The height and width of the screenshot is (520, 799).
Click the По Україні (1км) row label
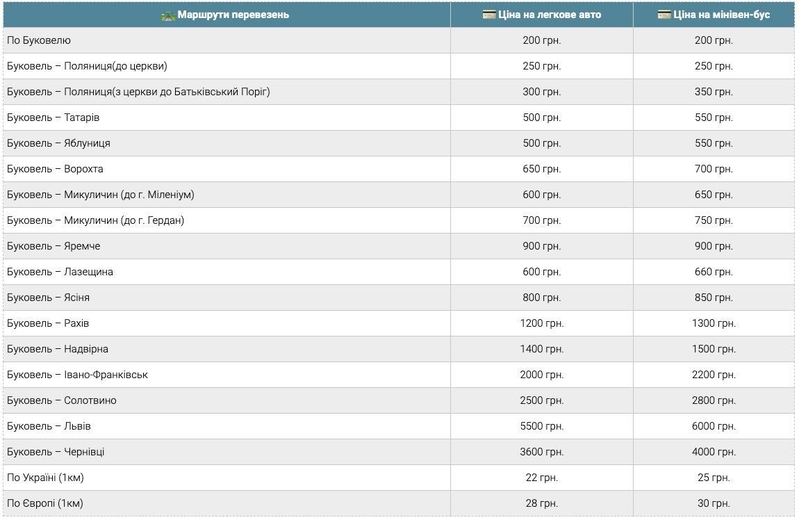coord(46,478)
